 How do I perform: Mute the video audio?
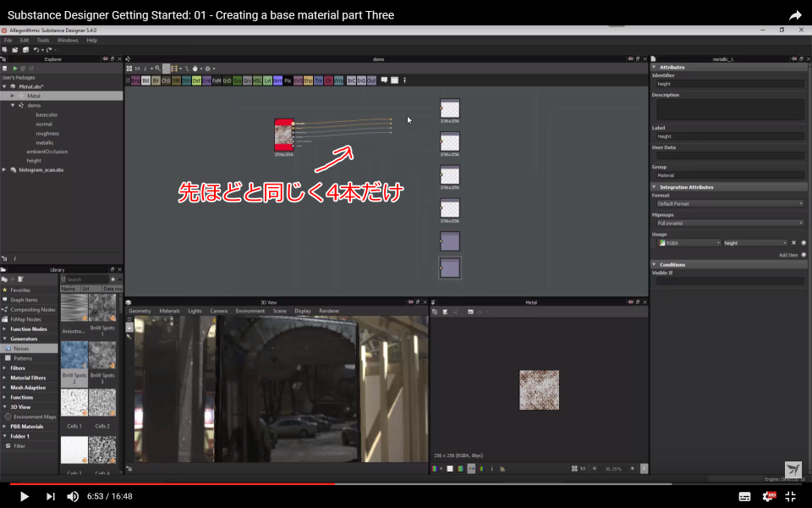[x=73, y=497]
